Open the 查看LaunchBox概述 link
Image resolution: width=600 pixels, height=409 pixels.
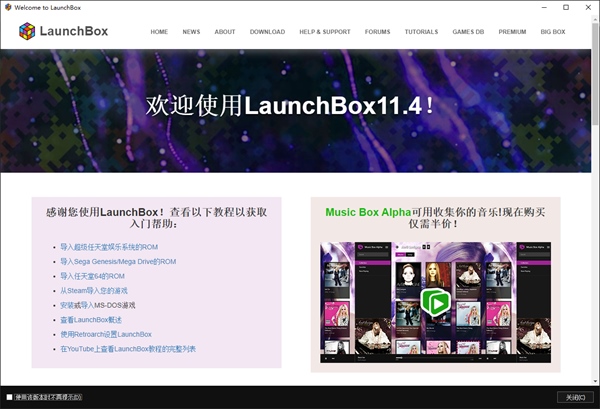click(x=91, y=320)
